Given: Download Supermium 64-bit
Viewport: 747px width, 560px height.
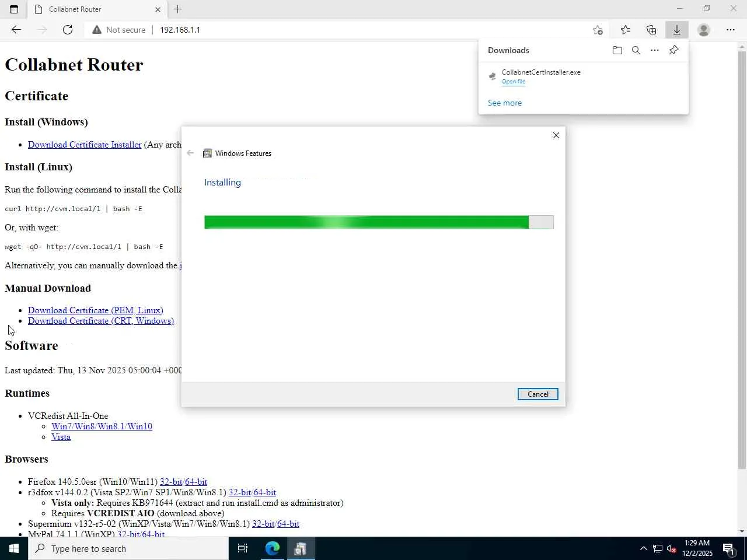Looking at the screenshot, I should (288, 524).
